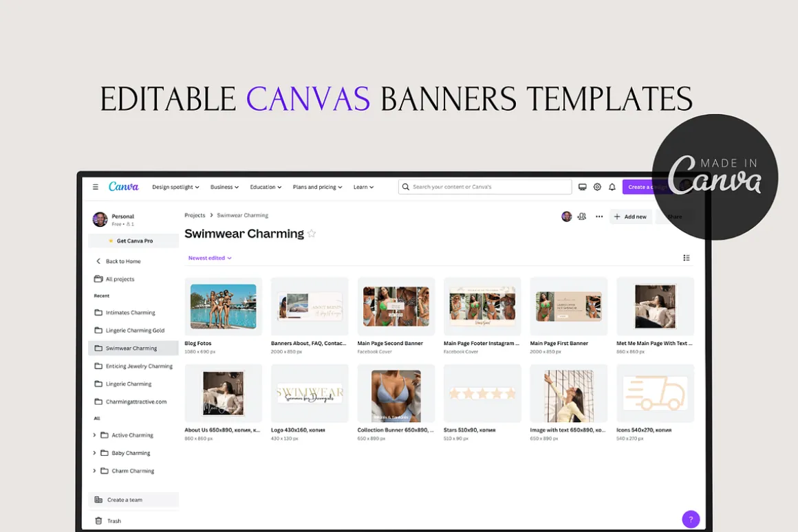Open Banners About, FAQ thumbnail

pos(310,306)
